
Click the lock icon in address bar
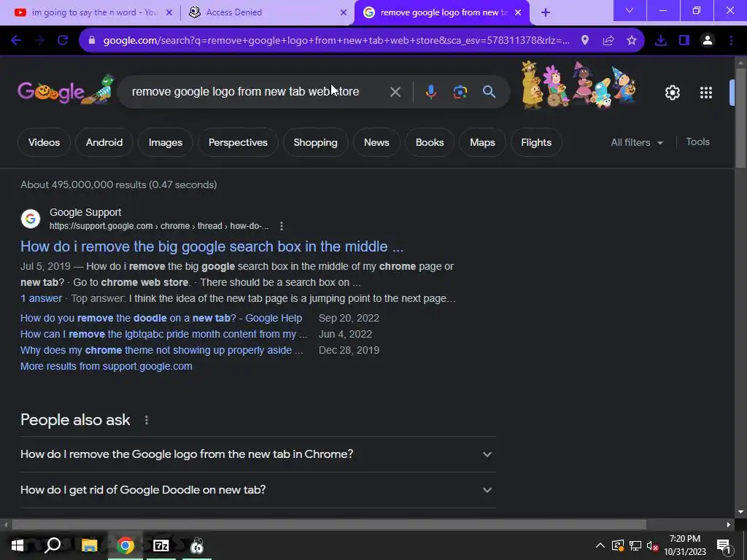[92, 41]
